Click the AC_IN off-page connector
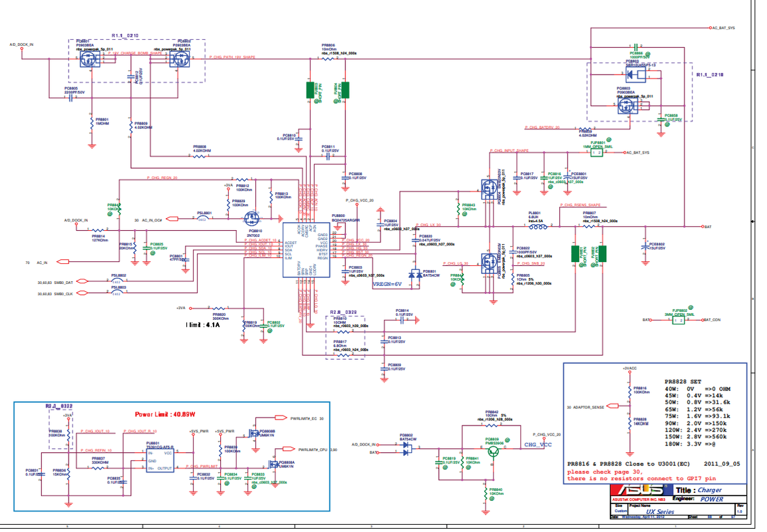767x532 pixels. pyautogui.click(x=63, y=262)
